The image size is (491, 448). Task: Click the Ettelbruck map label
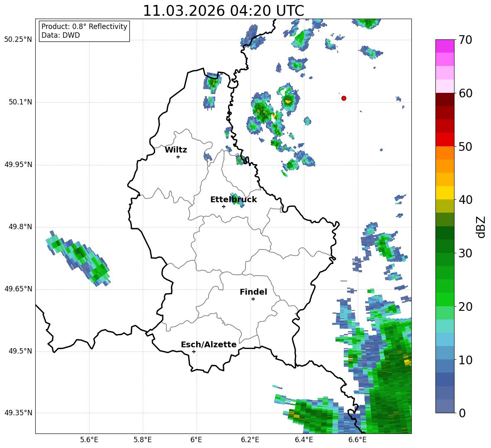233,200
